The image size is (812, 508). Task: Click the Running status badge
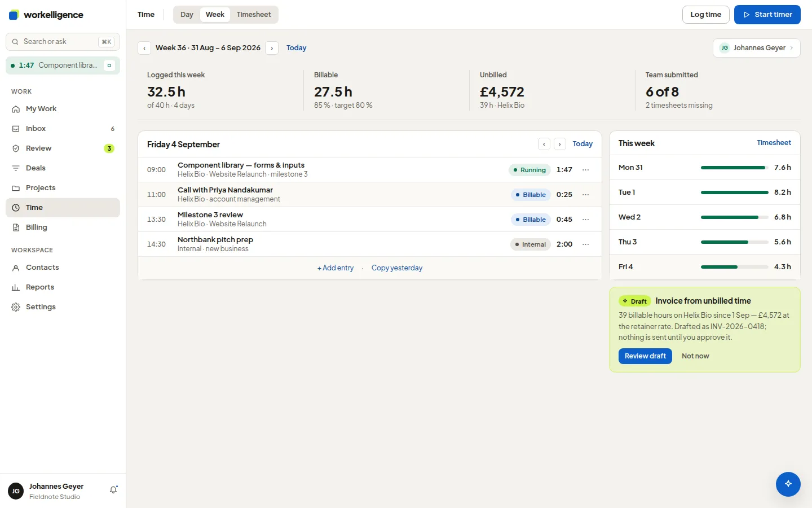tap(529, 170)
